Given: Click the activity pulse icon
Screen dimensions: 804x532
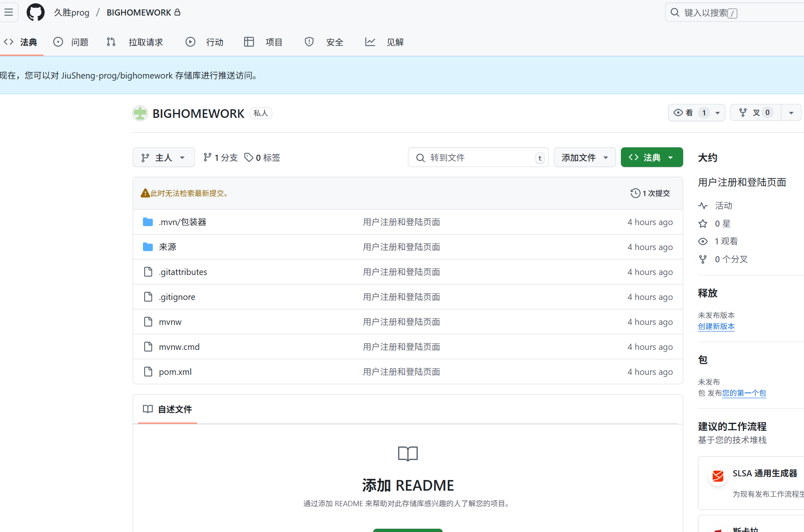Looking at the screenshot, I should click(x=703, y=205).
